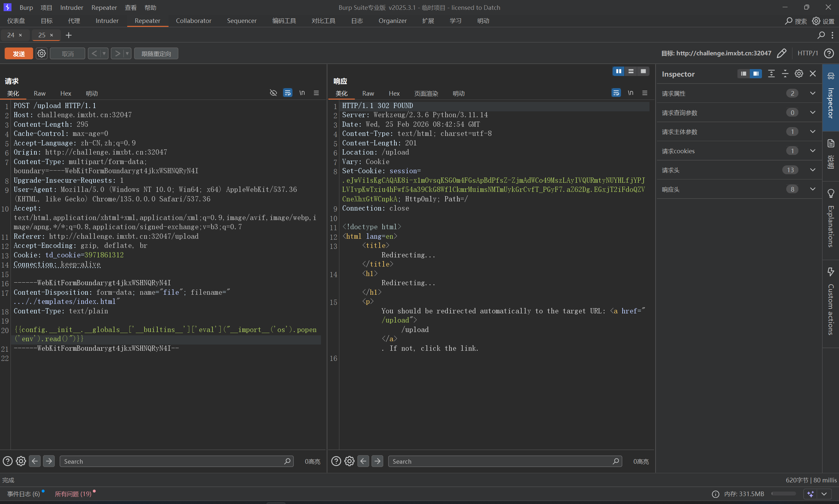This screenshot has width=839, height=504.
Task: Open Inspector settings gear icon
Action: click(x=799, y=74)
